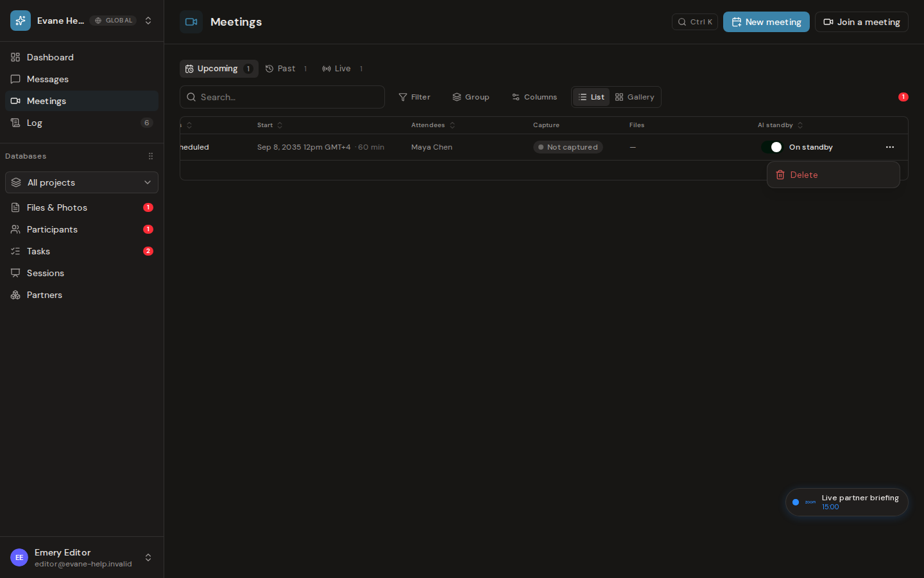Expand the All projects dropdown
Image resolution: width=924 pixels, height=578 pixels.
coord(81,182)
